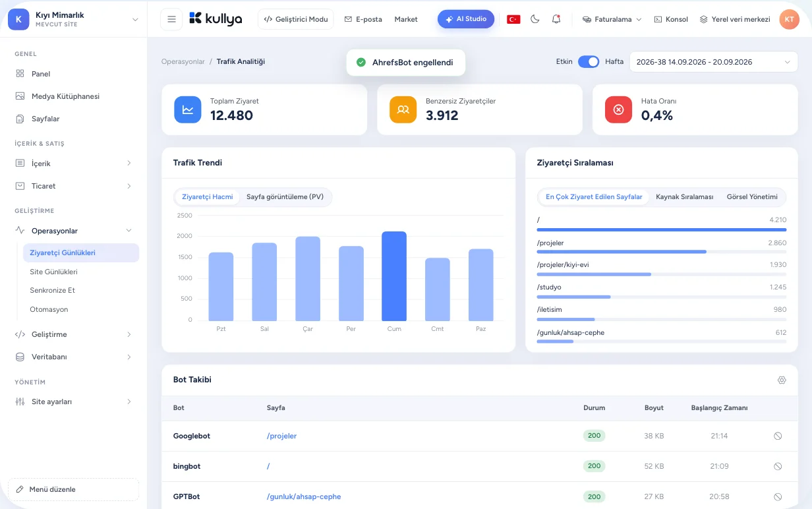Open the Kıyı Mimarlık site switcher

click(74, 19)
